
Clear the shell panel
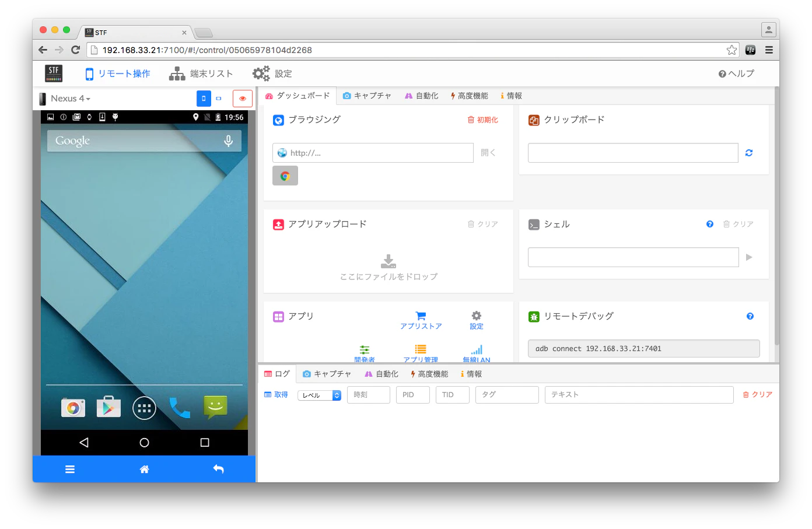[x=738, y=224]
